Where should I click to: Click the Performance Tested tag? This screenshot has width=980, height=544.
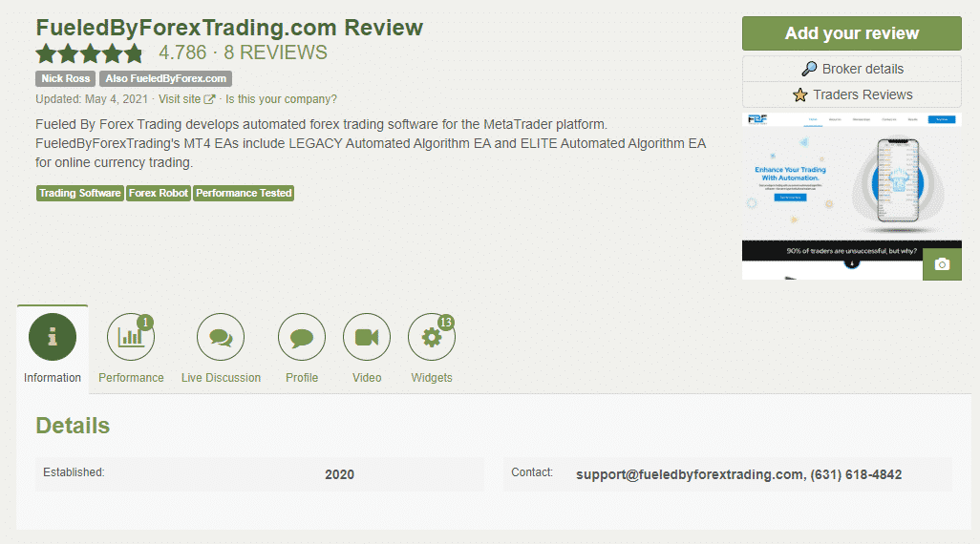pyautogui.click(x=244, y=193)
